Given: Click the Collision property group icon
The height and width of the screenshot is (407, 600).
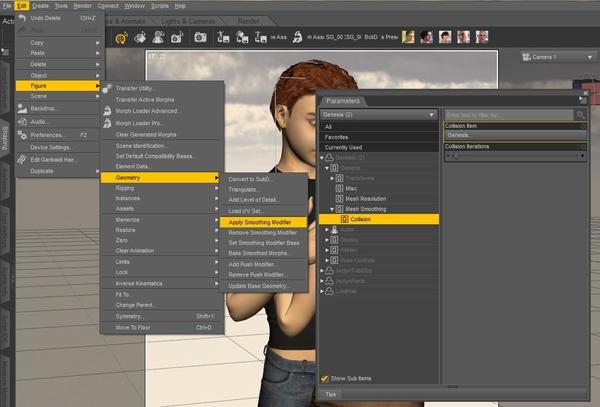Looking at the screenshot, I should coord(344,219).
